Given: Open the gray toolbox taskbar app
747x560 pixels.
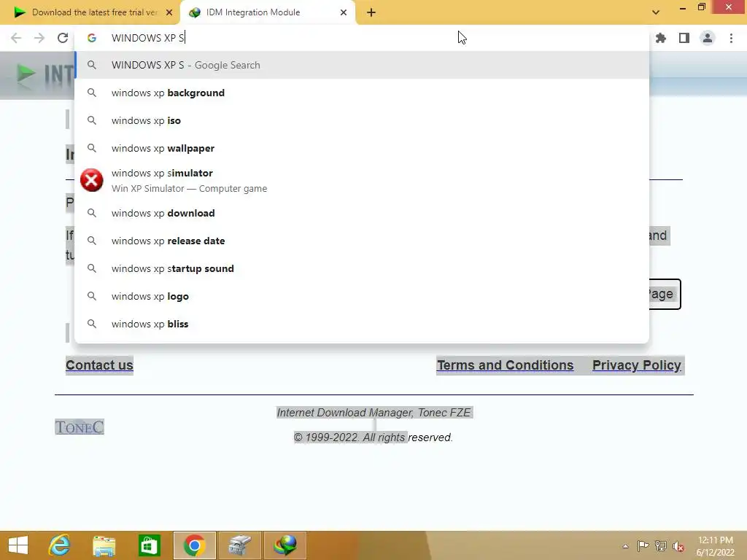Looking at the screenshot, I should [239, 545].
